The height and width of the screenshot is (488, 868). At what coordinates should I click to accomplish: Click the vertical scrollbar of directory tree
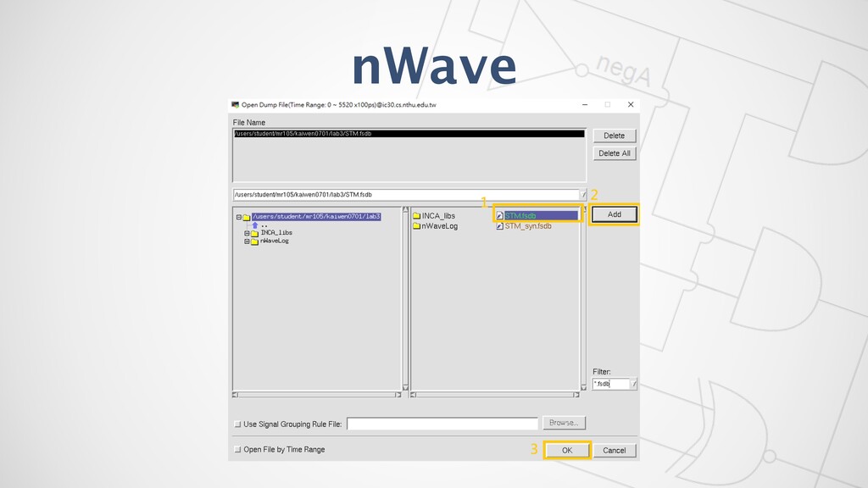pos(405,299)
